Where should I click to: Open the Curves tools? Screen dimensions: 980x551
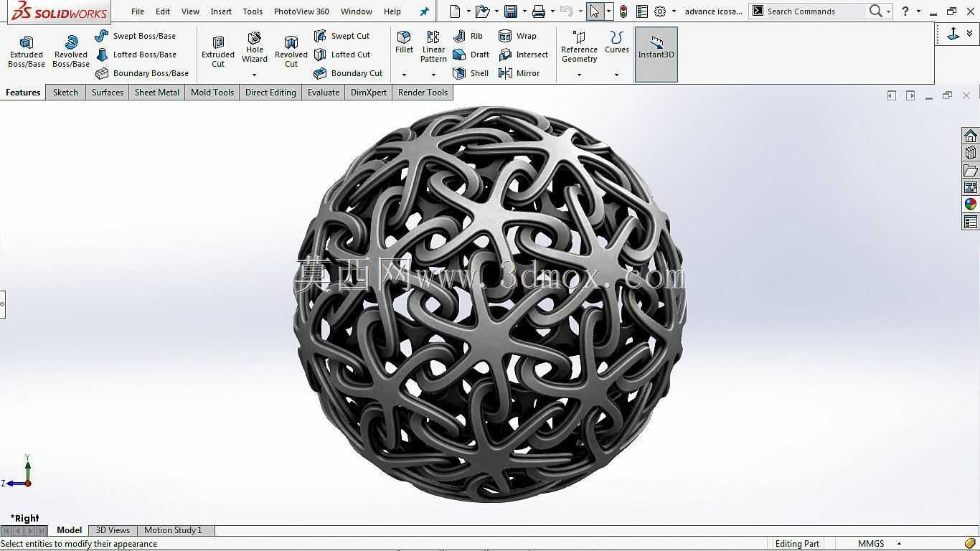pos(616,42)
